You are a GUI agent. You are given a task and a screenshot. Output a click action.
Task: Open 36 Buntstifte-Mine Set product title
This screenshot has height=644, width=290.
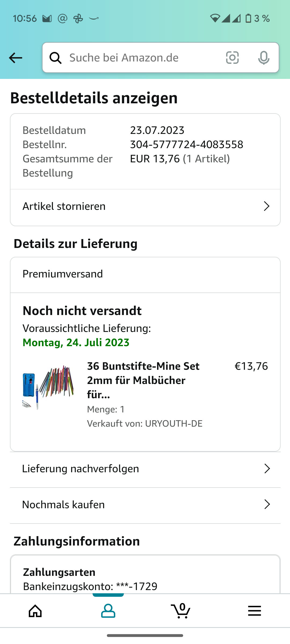143,380
